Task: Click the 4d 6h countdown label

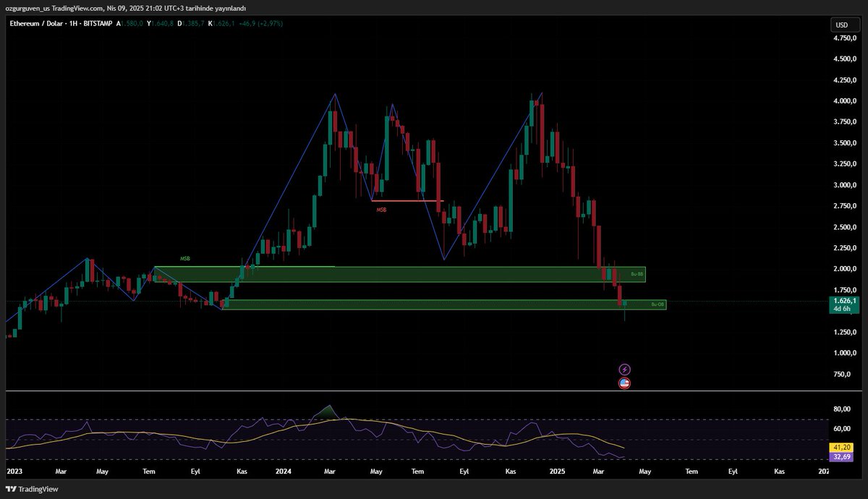Action: pyautogui.click(x=841, y=308)
